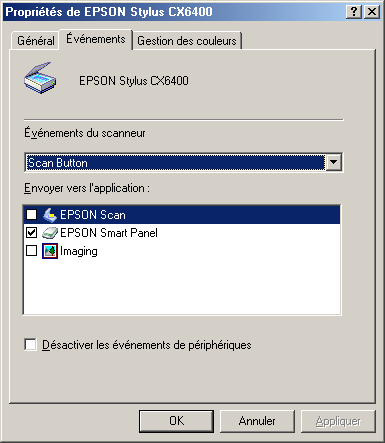This screenshot has height=443, width=385.
Task: Click the EPSON Smart Panel icon
Action: pyautogui.click(x=50, y=233)
